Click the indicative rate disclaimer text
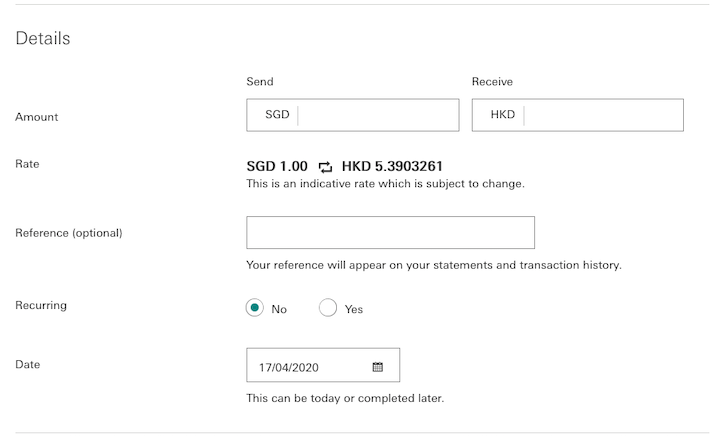 (385, 184)
